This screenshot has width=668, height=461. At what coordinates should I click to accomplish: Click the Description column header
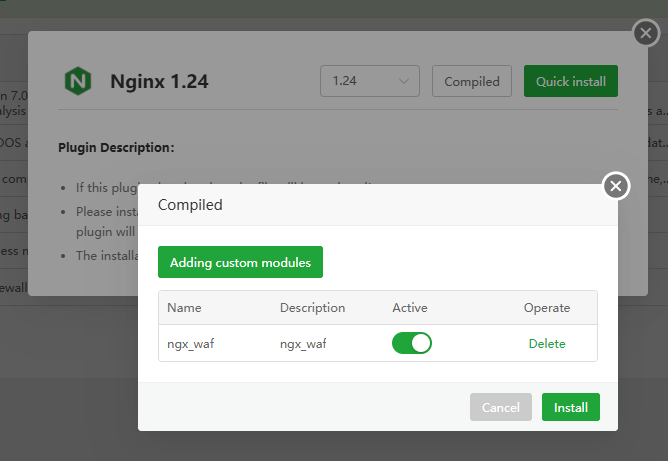[312, 308]
